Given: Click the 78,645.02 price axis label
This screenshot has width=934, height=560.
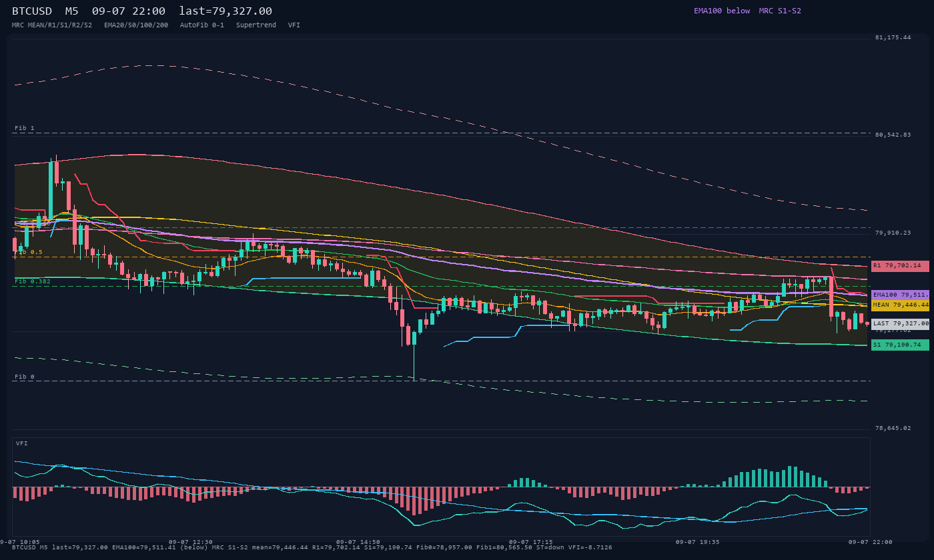Looking at the screenshot, I should (x=893, y=428).
